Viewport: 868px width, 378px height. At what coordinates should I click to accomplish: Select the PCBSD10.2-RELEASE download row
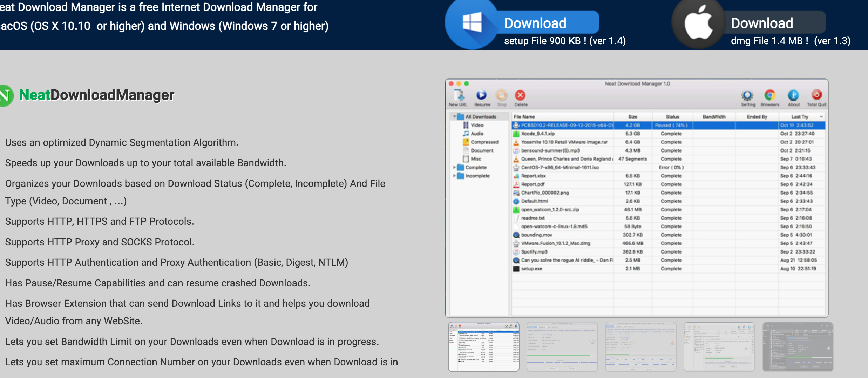(x=669, y=125)
